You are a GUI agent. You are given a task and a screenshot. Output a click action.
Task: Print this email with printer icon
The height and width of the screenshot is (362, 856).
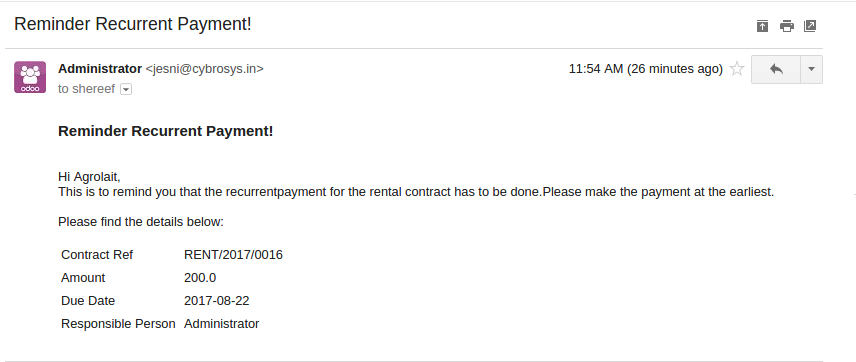[x=787, y=26]
